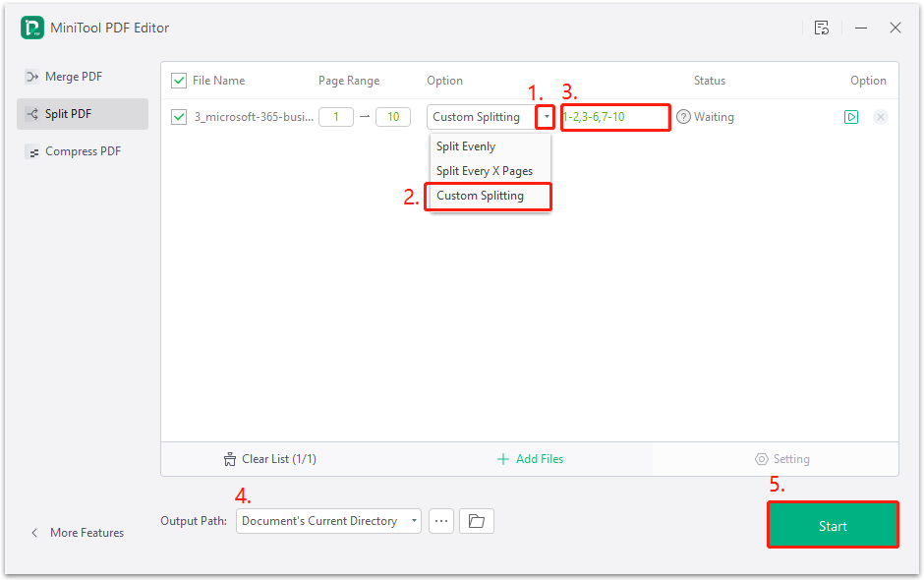Click the end page field showing 10
The width and height of the screenshot is (924, 580).
point(393,117)
